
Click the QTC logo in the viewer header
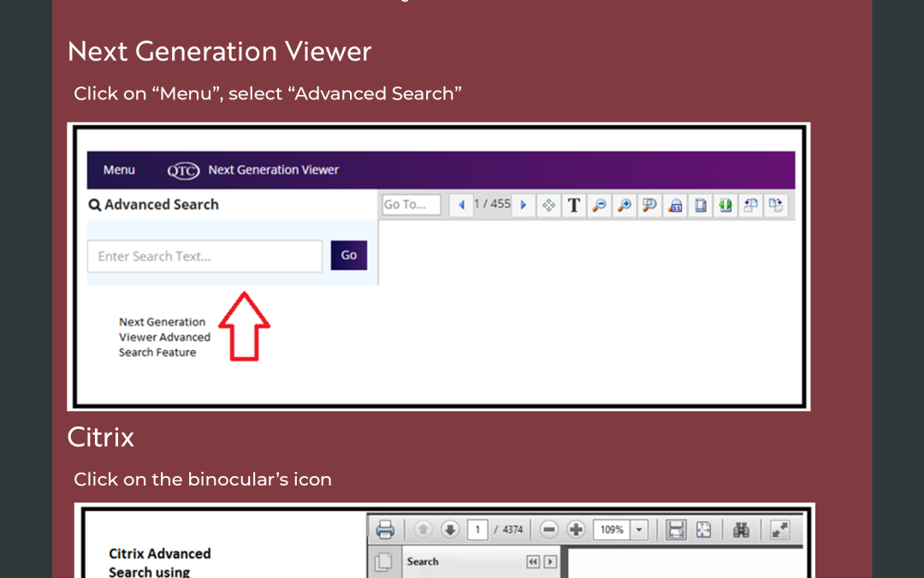tap(183, 170)
